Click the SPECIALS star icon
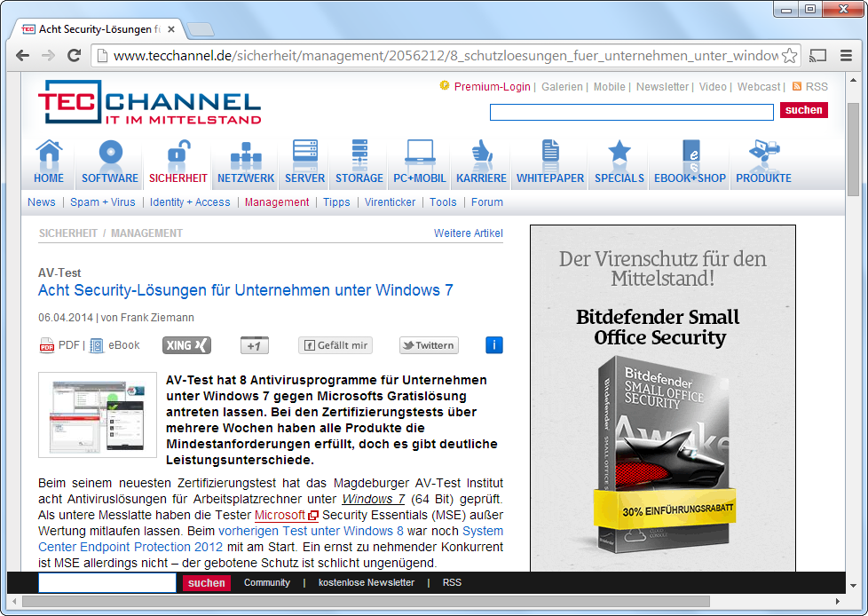The width and height of the screenshot is (868, 616). (x=619, y=154)
